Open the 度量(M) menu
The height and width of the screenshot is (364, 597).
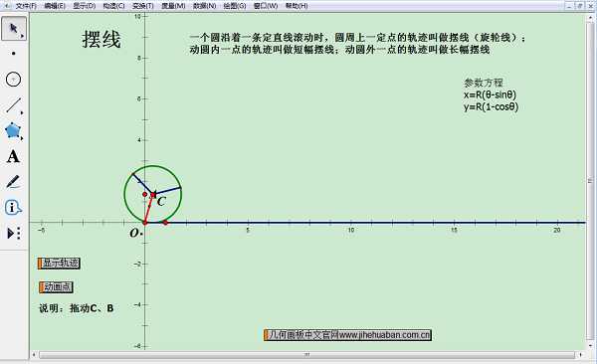point(173,6)
